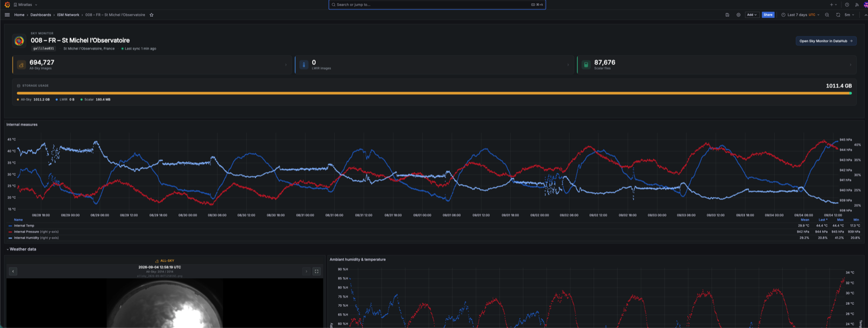Sort legend by Min column
868x328 pixels.
[x=856, y=219]
